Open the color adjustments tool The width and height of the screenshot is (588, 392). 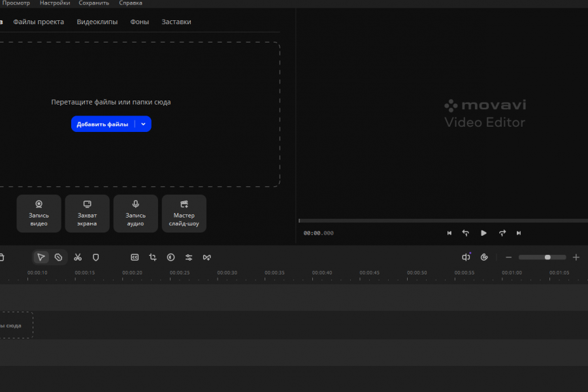171,257
